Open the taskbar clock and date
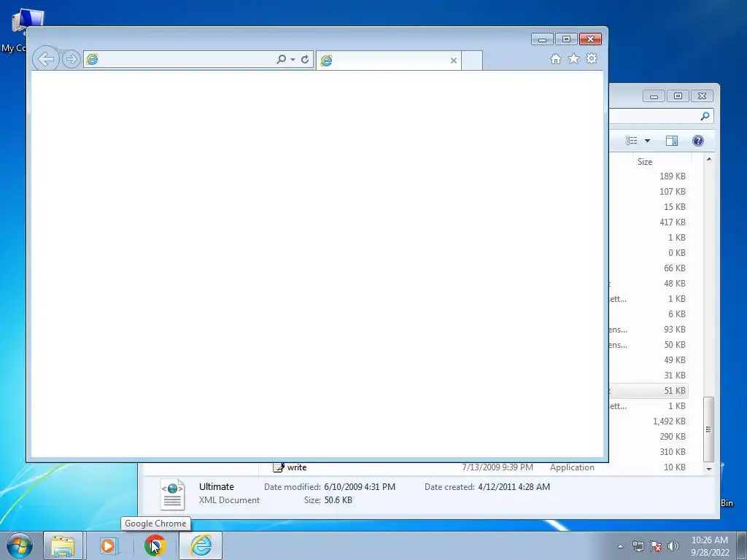Screen dimensions: 747x560 (710, 546)
